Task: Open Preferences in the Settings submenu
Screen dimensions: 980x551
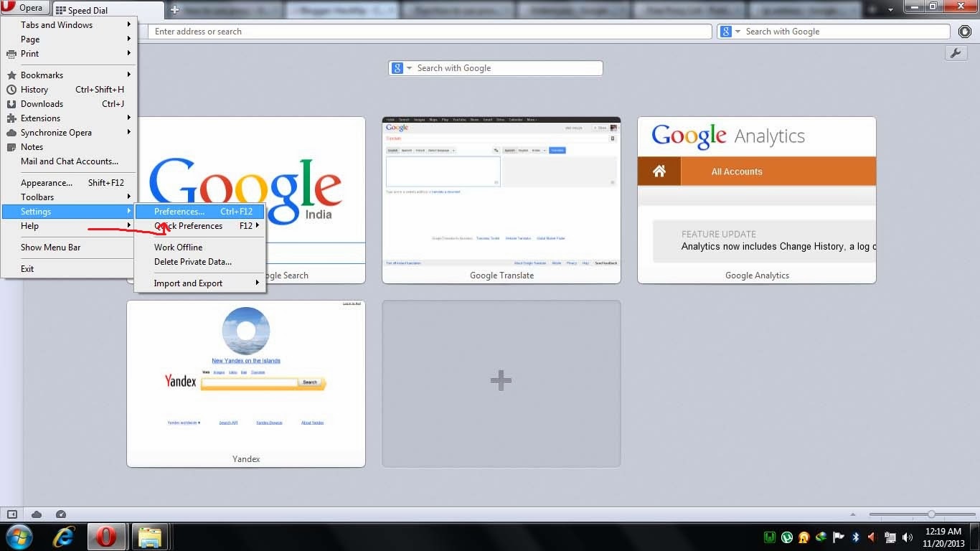Action: pos(199,212)
